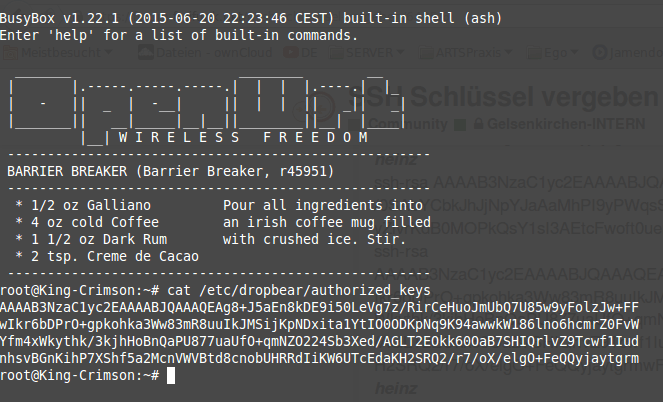Expand the SERVER bookmarks dropdown arrow
Screen dimensions: 663x402
click(400, 52)
